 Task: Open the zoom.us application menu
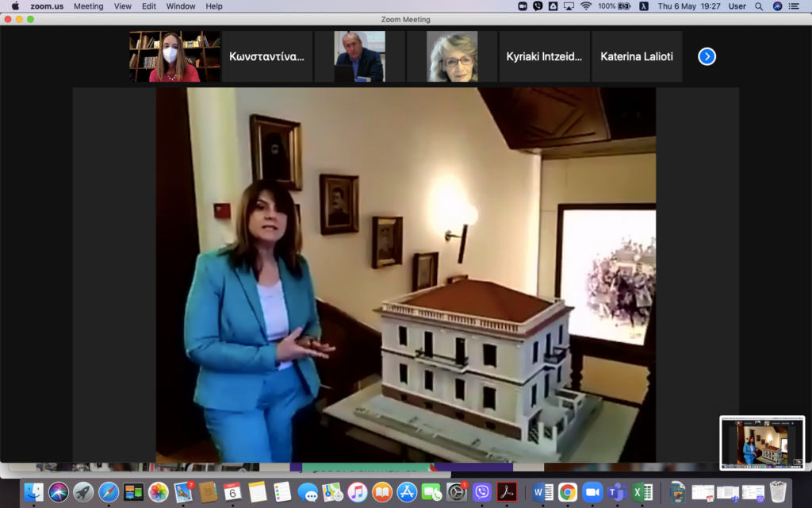[x=47, y=6]
